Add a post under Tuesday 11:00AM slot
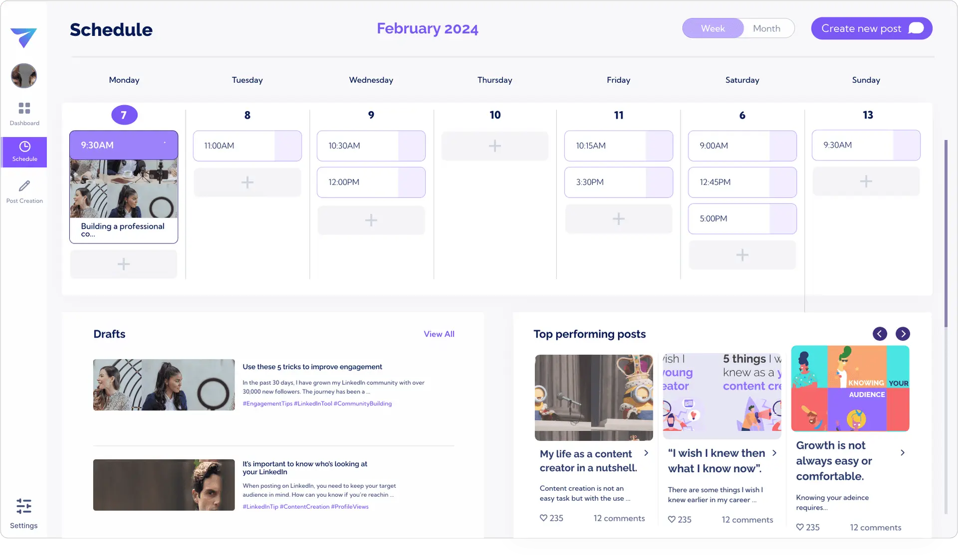This screenshot has height=560, width=958. [x=247, y=182]
